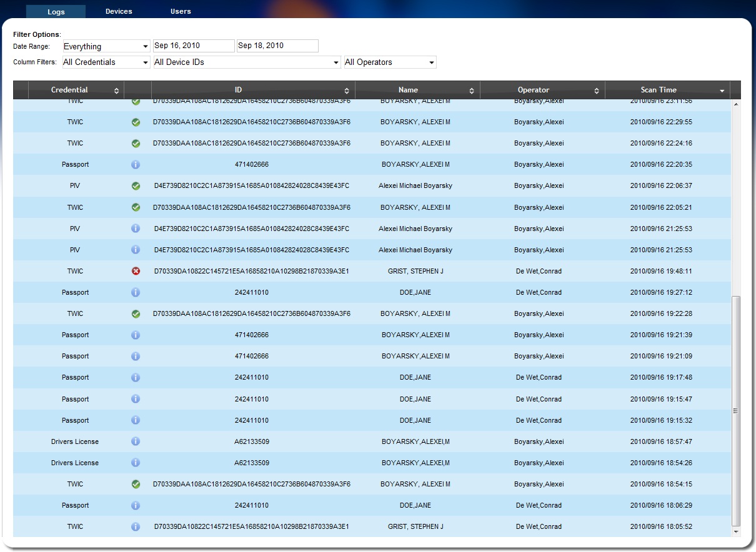Click info icon for Passport scan at 22:20:35
This screenshot has height=552, width=756.
136,165
